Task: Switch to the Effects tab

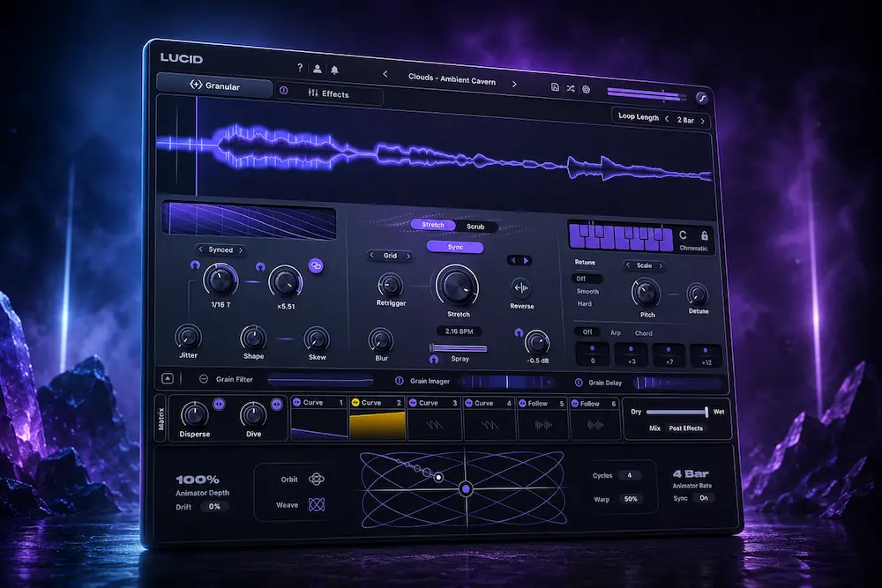Action: click(328, 93)
